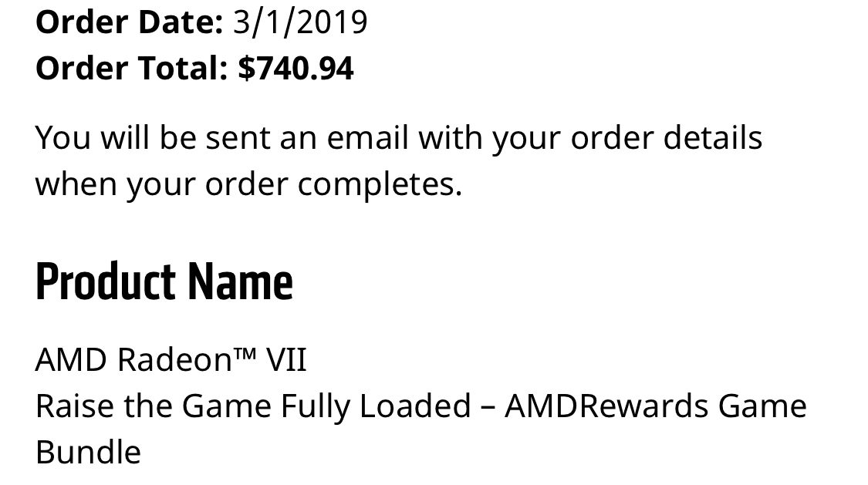This screenshot has width=868, height=485.
Task: Click the word "Radeon"
Action: click(x=174, y=360)
